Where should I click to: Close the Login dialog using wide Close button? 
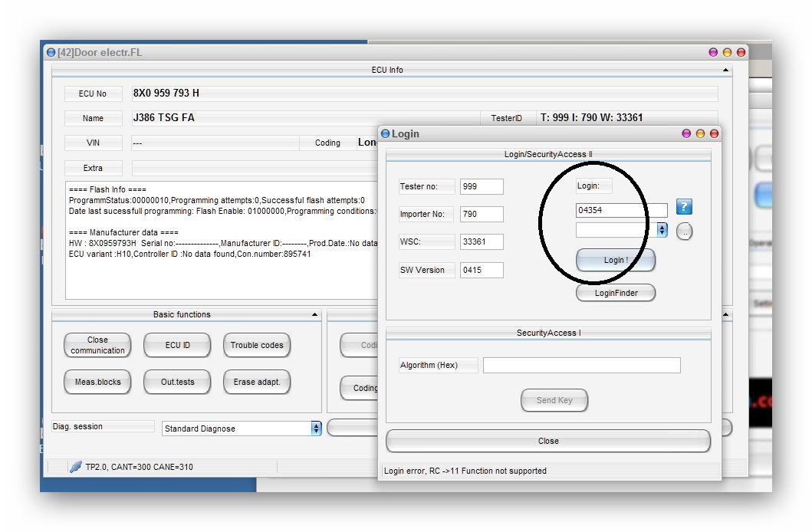548,441
